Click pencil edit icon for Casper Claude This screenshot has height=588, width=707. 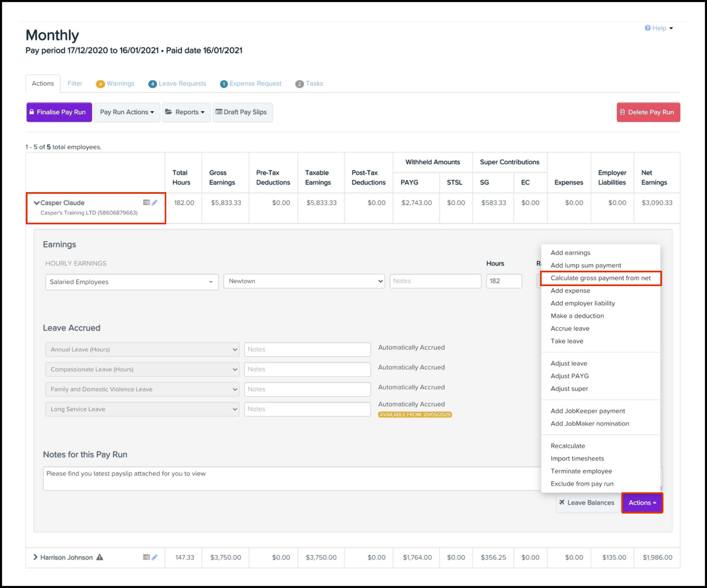(x=155, y=202)
